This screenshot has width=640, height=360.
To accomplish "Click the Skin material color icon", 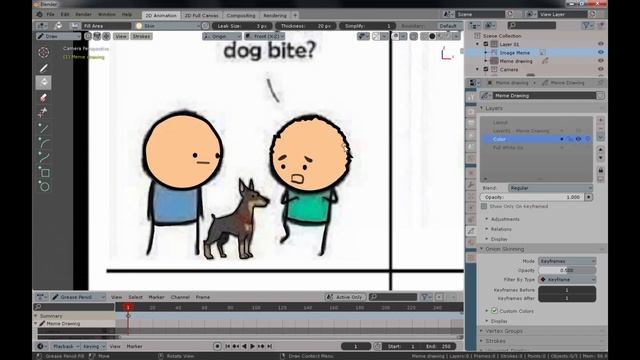I will [x=139, y=26].
